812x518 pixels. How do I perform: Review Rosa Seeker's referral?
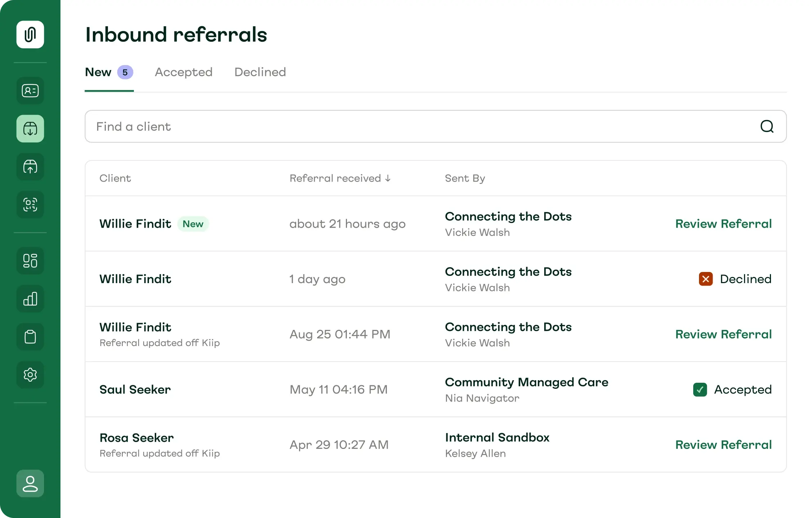coord(723,445)
